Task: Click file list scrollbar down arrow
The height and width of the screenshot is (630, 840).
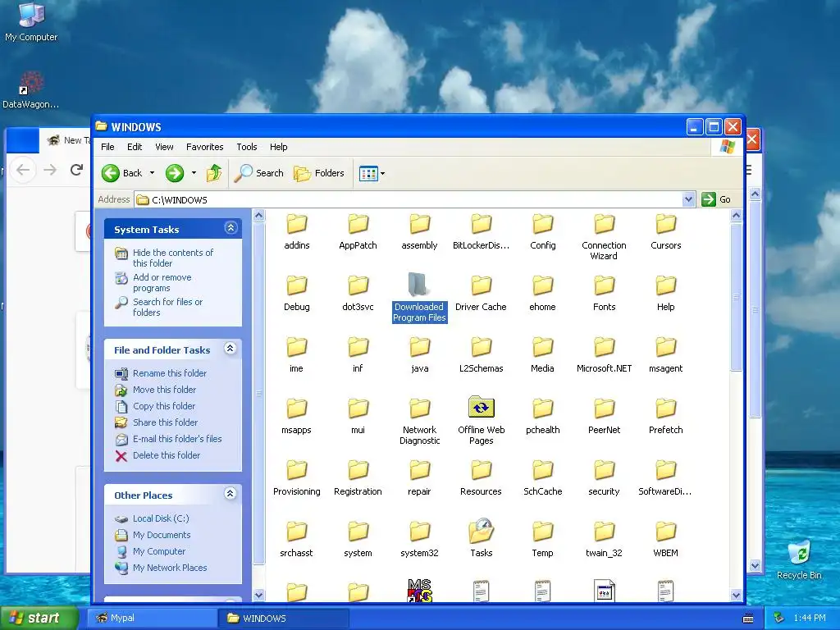Action: 736,595
